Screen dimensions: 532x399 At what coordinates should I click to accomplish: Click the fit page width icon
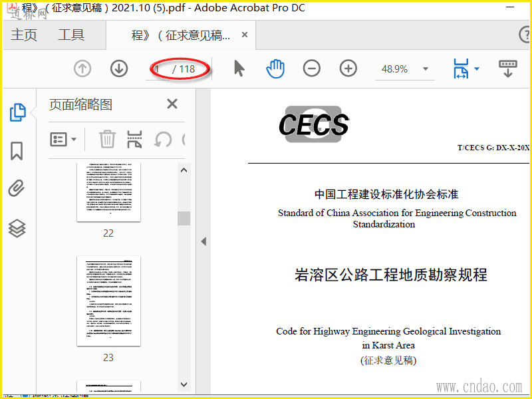tap(461, 68)
